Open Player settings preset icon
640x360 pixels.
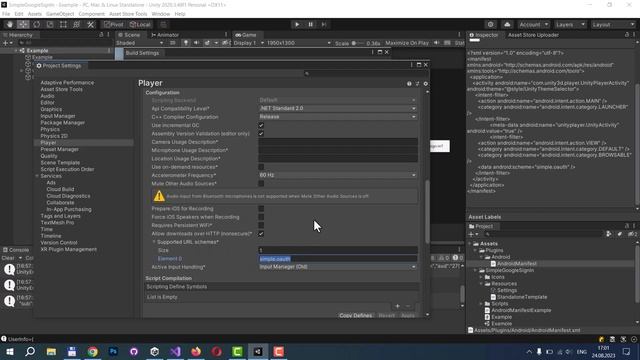click(x=417, y=84)
